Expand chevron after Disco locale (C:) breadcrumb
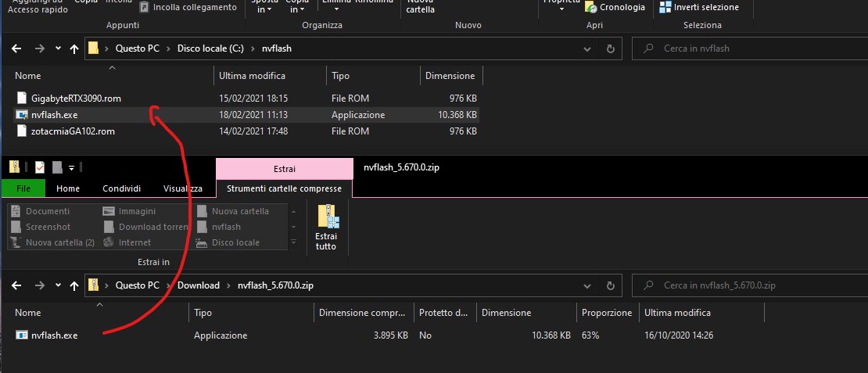868x373 pixels. pos(253,48)
